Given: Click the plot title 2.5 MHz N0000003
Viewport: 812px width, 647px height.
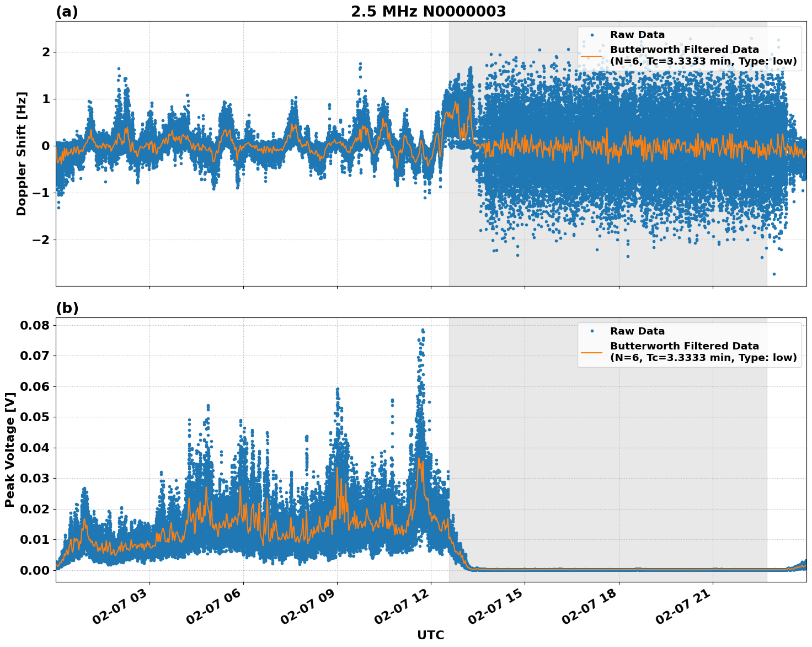Looking at the screenshot, I should pos(428,12).
